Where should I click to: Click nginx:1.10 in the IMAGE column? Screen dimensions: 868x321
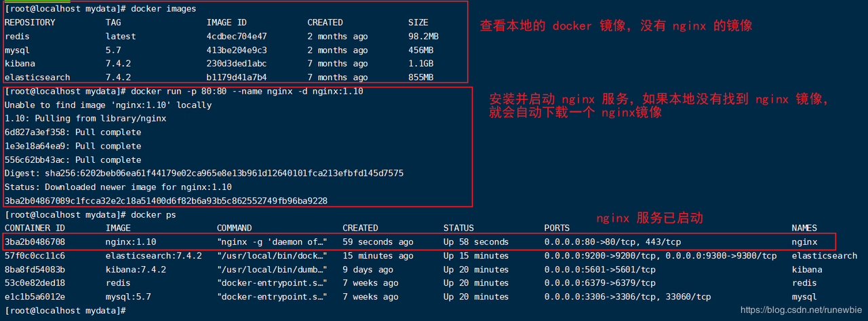[131, 242]
